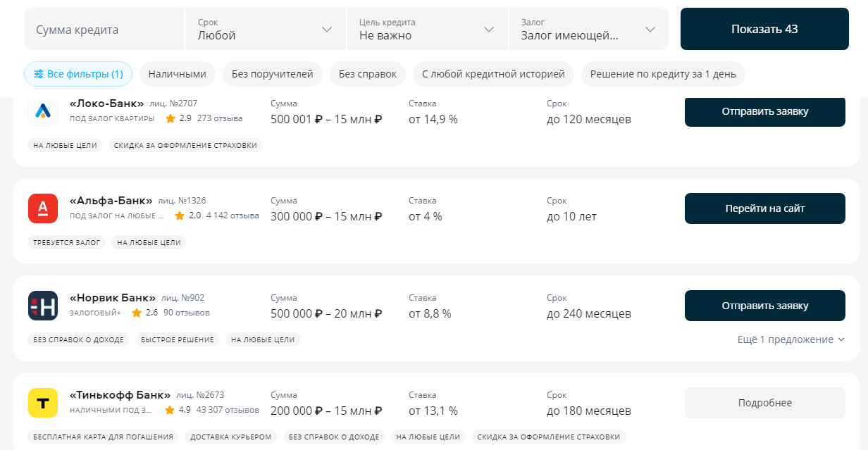Select the С любой кредитной историей chip

[x=493, y=74]
